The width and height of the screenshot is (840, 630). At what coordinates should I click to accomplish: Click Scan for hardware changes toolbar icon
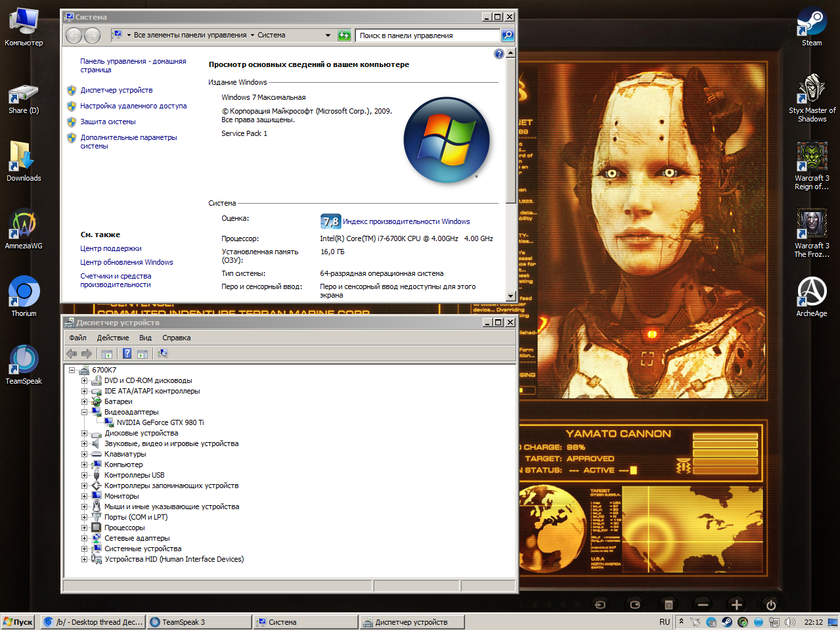(163, 353)
